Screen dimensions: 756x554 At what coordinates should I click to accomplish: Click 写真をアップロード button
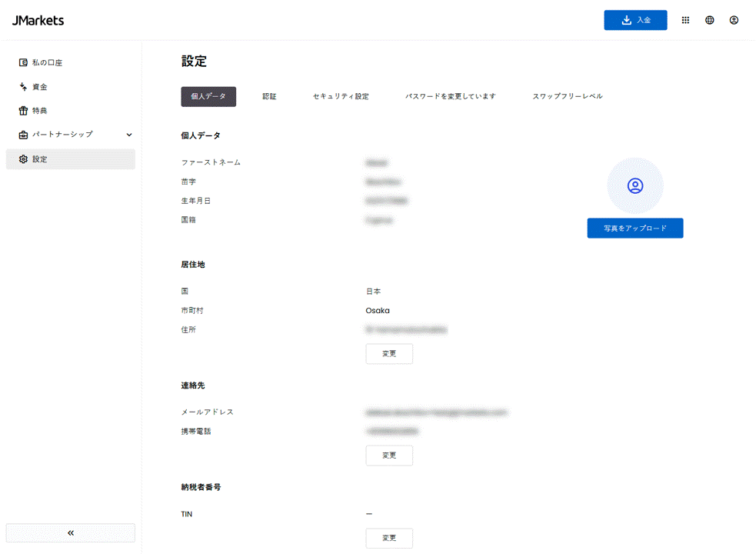point(635,229)
